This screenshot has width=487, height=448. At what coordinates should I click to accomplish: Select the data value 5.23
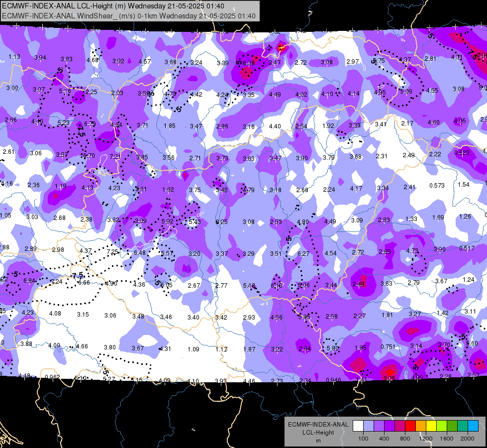click(x=63, y=123)
